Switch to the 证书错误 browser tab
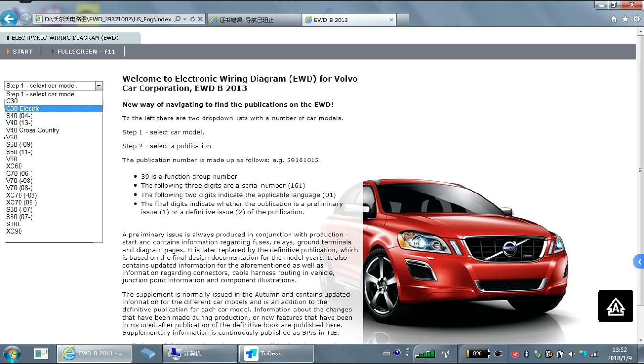This screenshot has width=644, height=364. pyautogui.click(x=254, y=20)
